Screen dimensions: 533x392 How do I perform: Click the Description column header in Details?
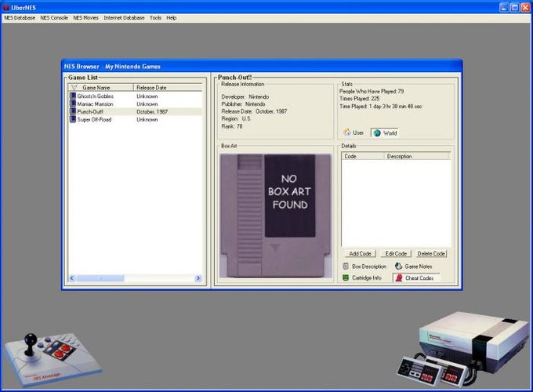[x=417, y=156]
